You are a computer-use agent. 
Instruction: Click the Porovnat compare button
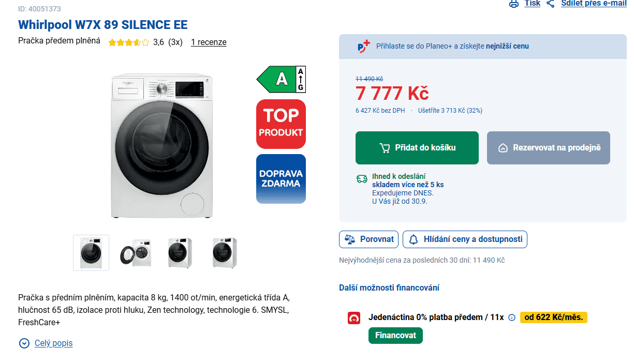pyautogui.click(x=368, y=239)
